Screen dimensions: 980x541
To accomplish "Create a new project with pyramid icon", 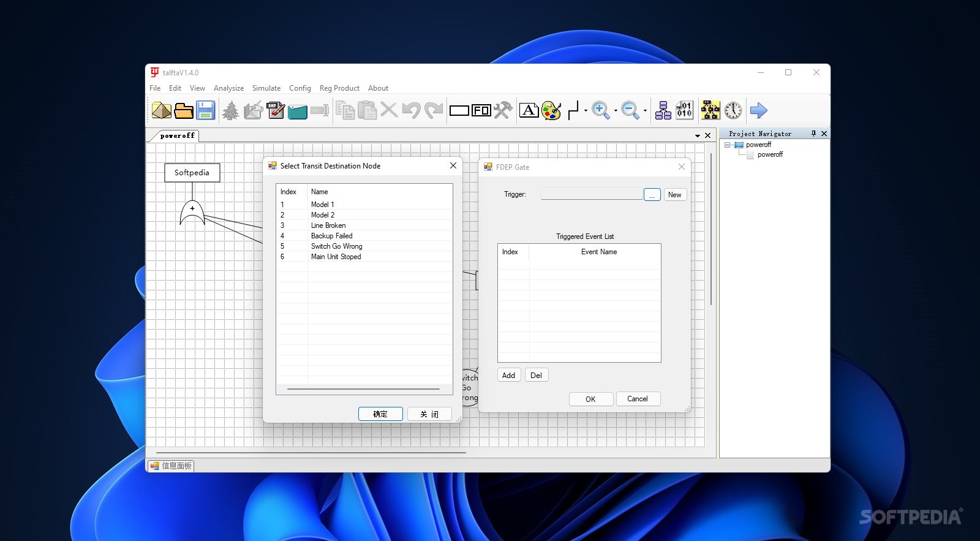I will click(x=162, y=110).
